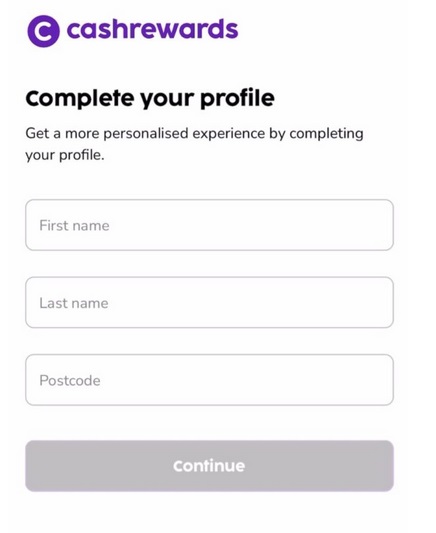
Task: Click 'your profile.' in the description
Action: [x=65, y=155]
